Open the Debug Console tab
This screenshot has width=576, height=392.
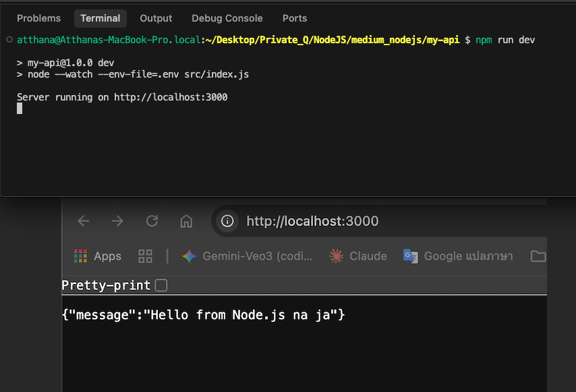[227, 18]
